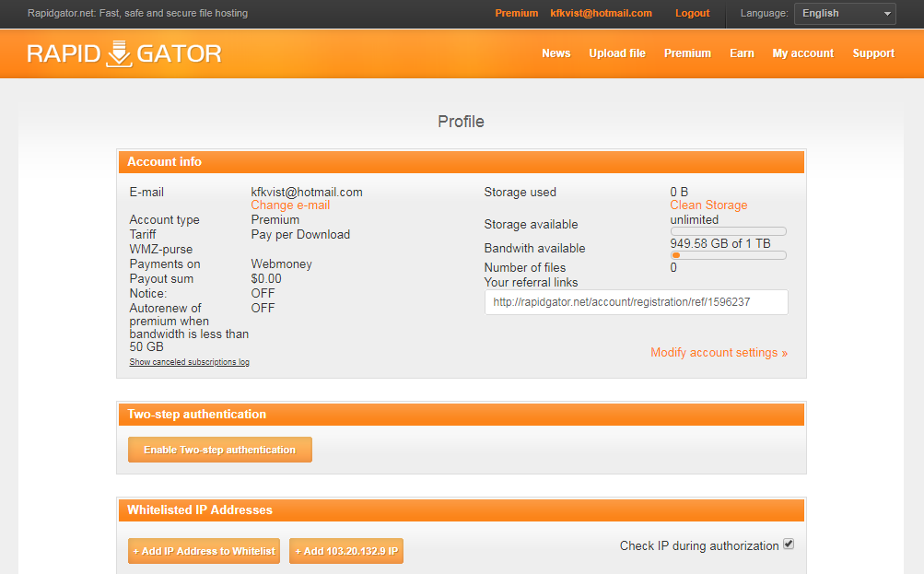
Task: Click Add 103.20.132.9 IP button
Action: point(345,551)
